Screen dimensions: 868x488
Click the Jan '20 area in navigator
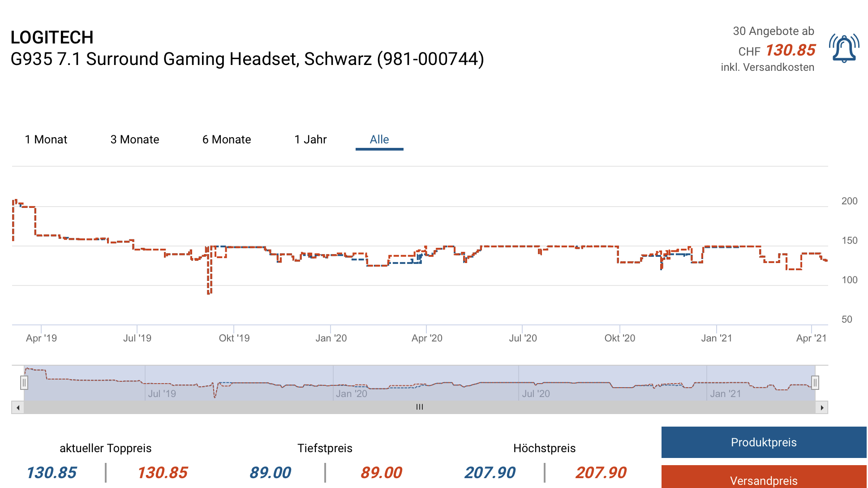352,393
